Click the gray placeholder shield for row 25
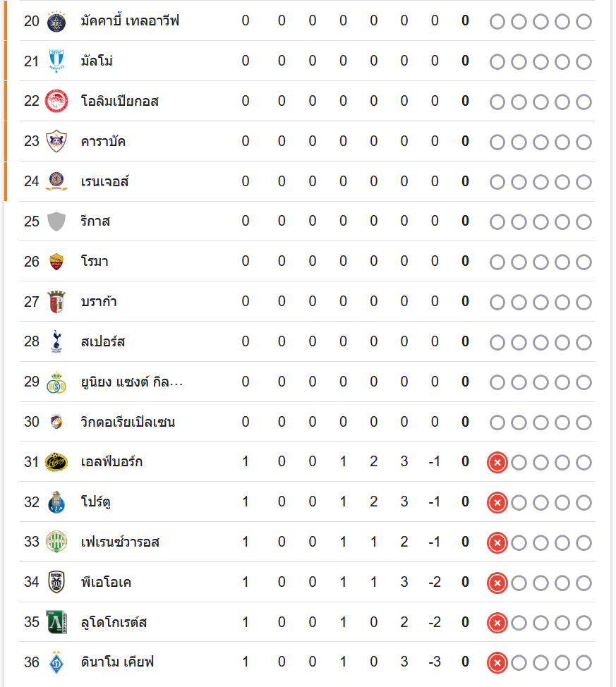616x687 pixels. click(x=56, y=221)
